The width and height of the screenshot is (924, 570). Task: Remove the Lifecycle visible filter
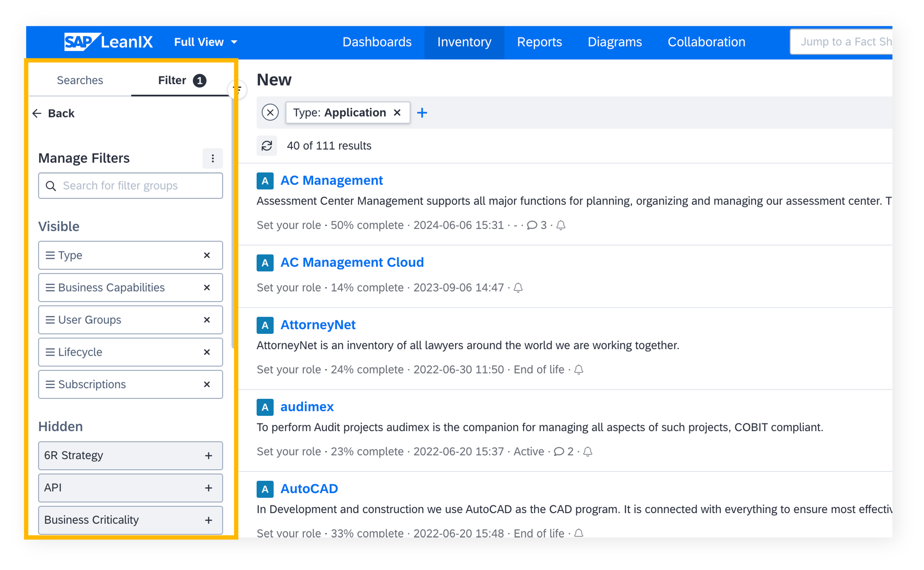point(207,352)
